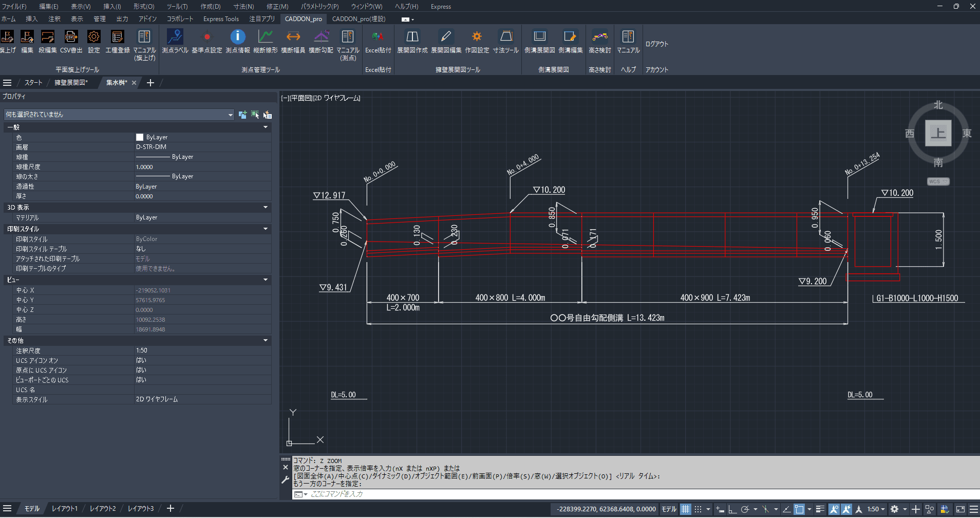Switch to the CADDON_pro(埋設) ribbon tab
The width and height of the screenshot is (980, 518).
pyautogui.click(x=359, y=19)
